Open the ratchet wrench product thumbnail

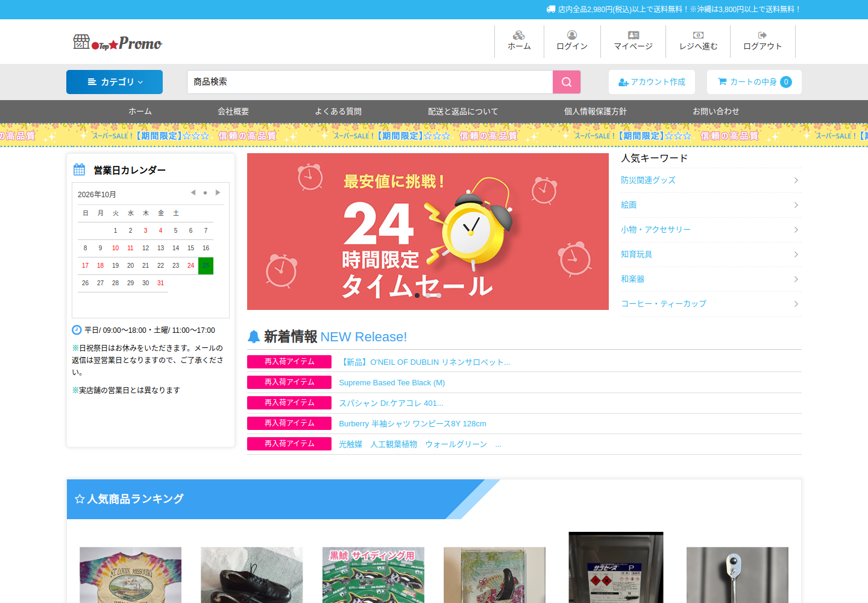tap(737, 575)
